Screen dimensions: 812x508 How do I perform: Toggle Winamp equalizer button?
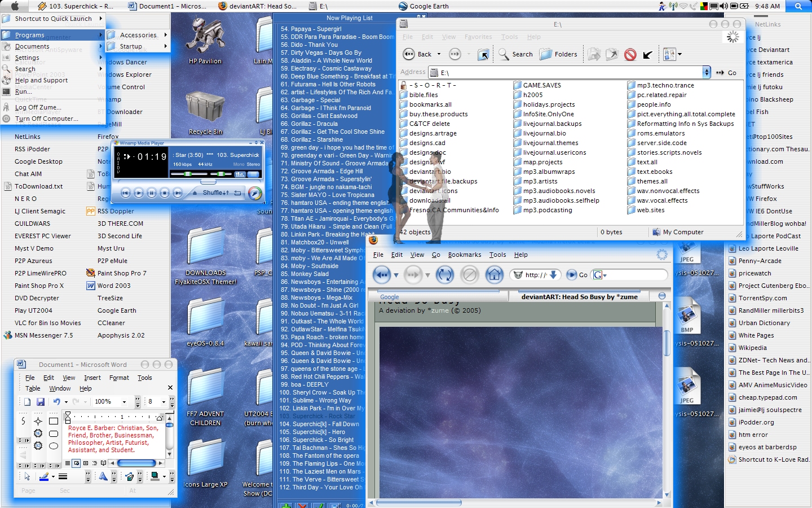click(x=240, y=174)
